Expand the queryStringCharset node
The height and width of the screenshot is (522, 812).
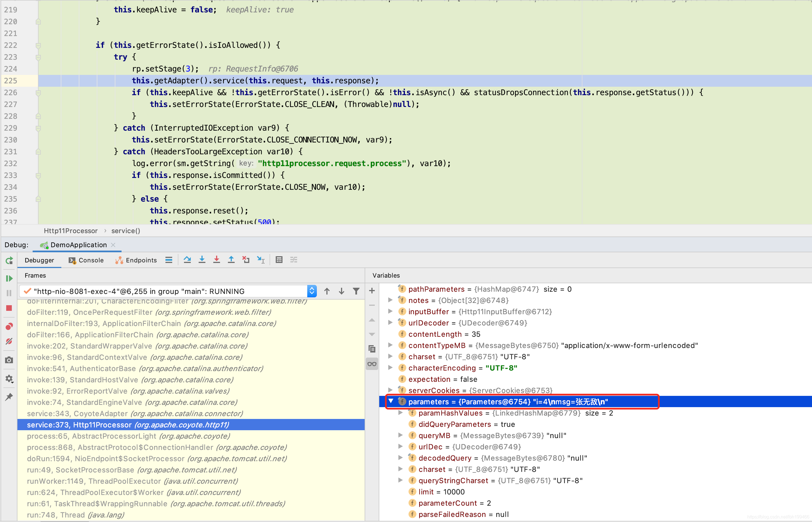[x=400, y=480]
